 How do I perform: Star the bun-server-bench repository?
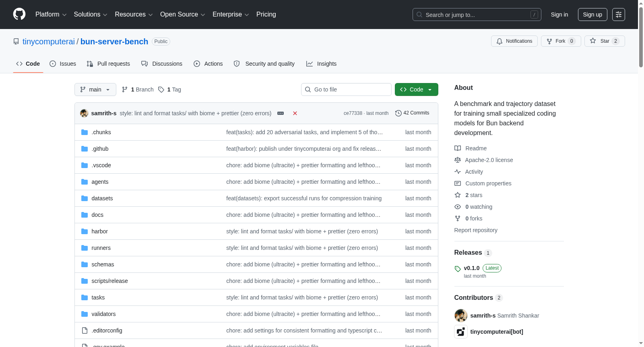pos(605,41)
